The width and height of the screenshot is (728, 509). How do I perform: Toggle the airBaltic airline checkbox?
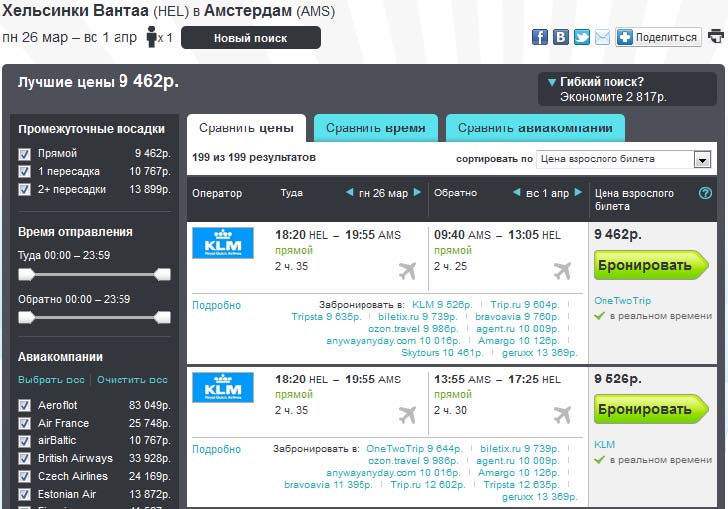pyautogui.click(x=25, y=441)
